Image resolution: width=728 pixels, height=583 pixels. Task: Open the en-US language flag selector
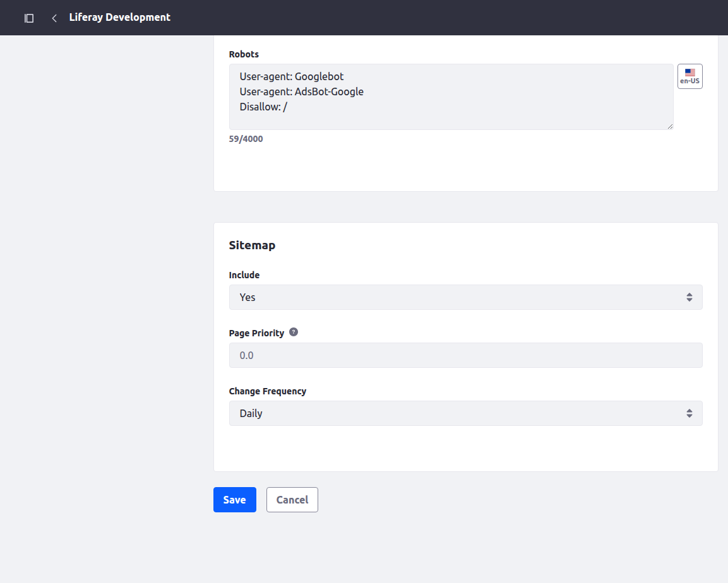[x=689, y=76]
